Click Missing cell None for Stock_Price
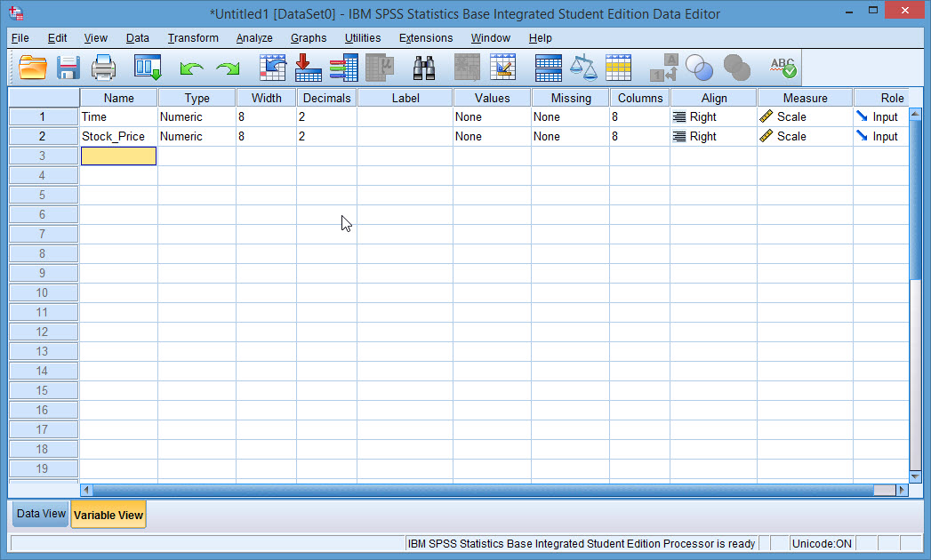 coord(571,137)
